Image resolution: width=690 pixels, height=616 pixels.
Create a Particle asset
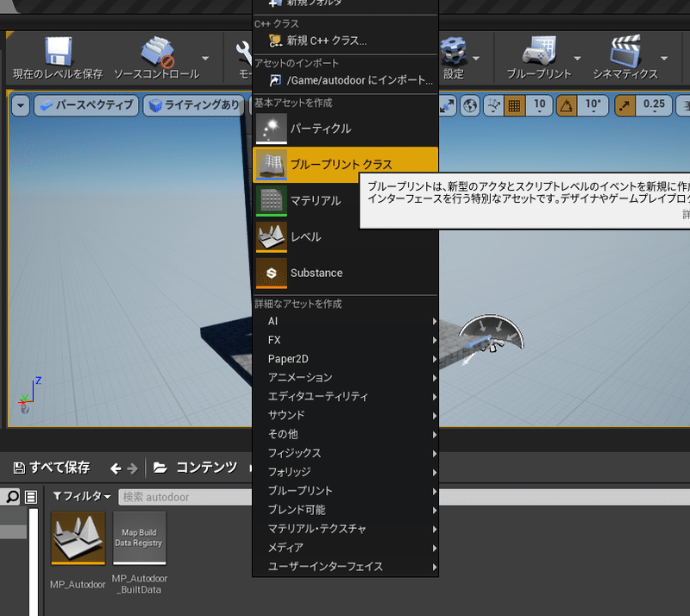(x=346, y=129)
